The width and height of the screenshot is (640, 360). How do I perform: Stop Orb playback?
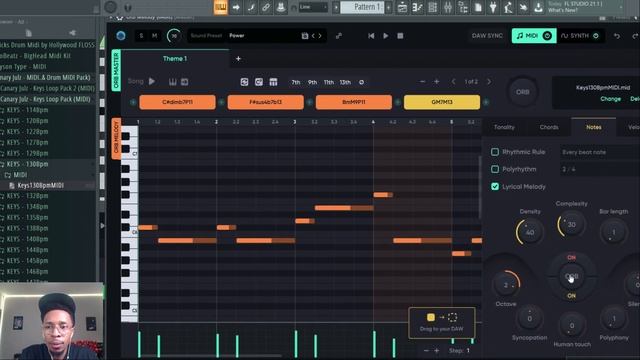400,36
